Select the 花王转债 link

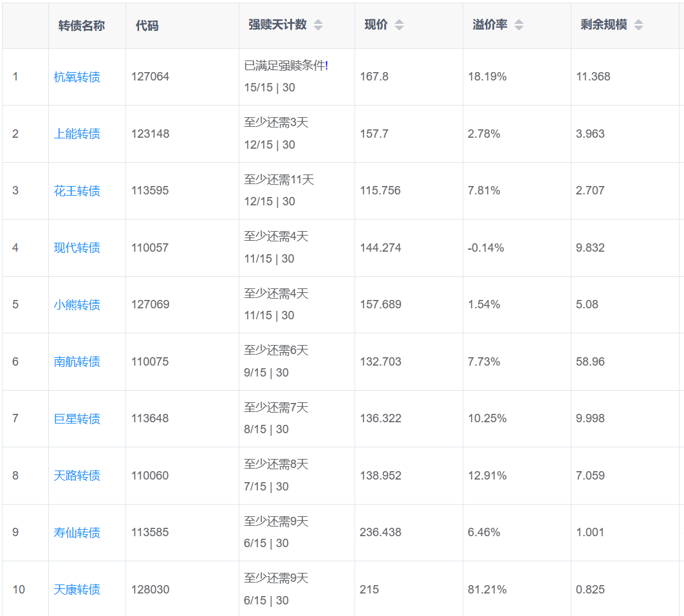coord(77,191)
